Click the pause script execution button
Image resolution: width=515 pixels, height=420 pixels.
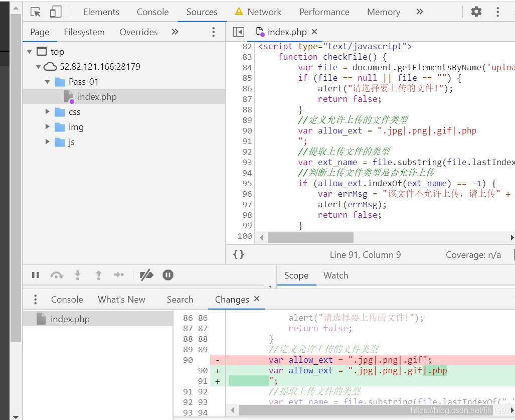click(36, 275)
